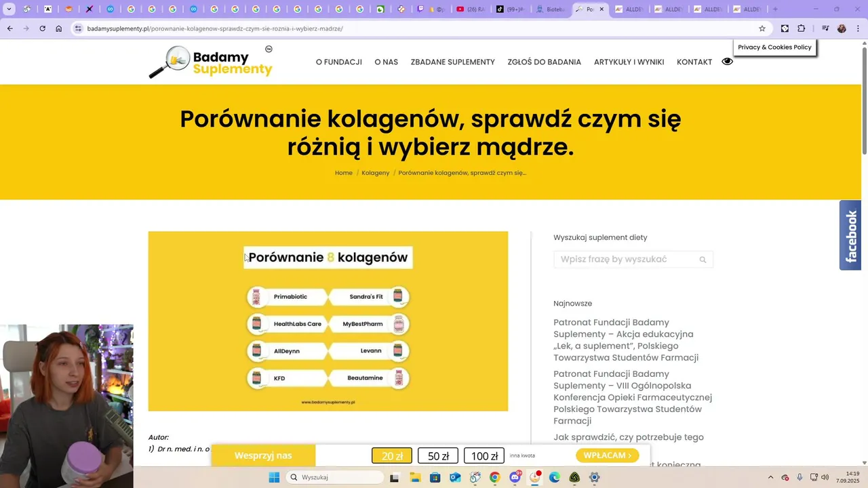Open Microsoft Edge from taskbar
The image size is (868, 488).
[x=555, y=477]
